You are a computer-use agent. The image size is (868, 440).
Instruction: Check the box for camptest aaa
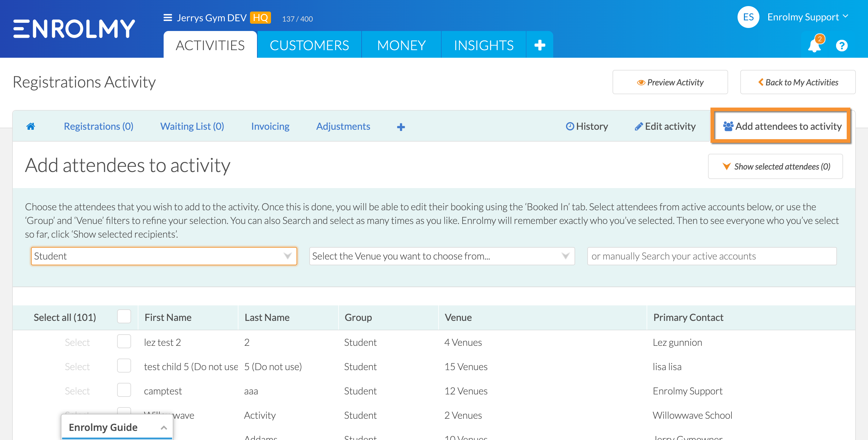[x=124, y=390]
